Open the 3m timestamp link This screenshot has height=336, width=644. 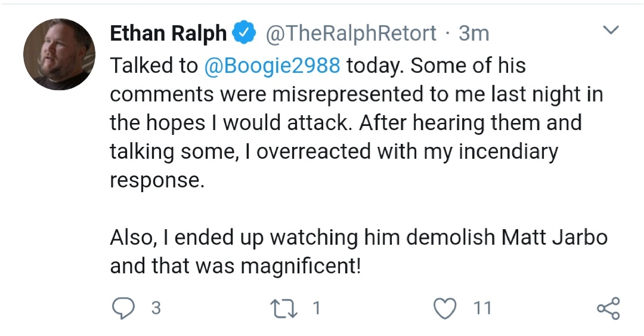pos(474,33)
